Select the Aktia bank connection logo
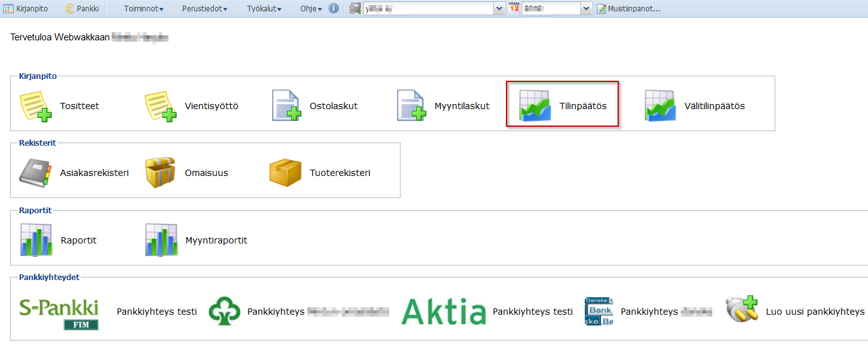This screenshot has height=345, width=868. (443, 312)
